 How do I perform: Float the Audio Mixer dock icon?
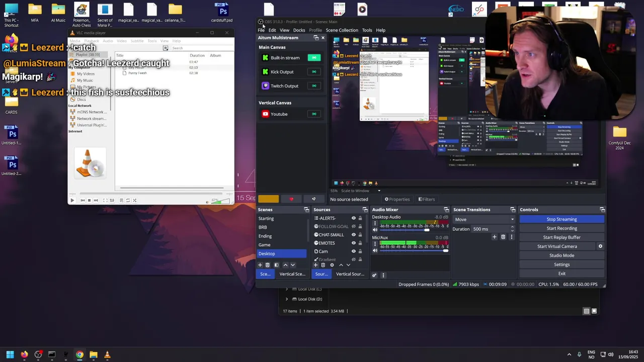coord(446,210)
